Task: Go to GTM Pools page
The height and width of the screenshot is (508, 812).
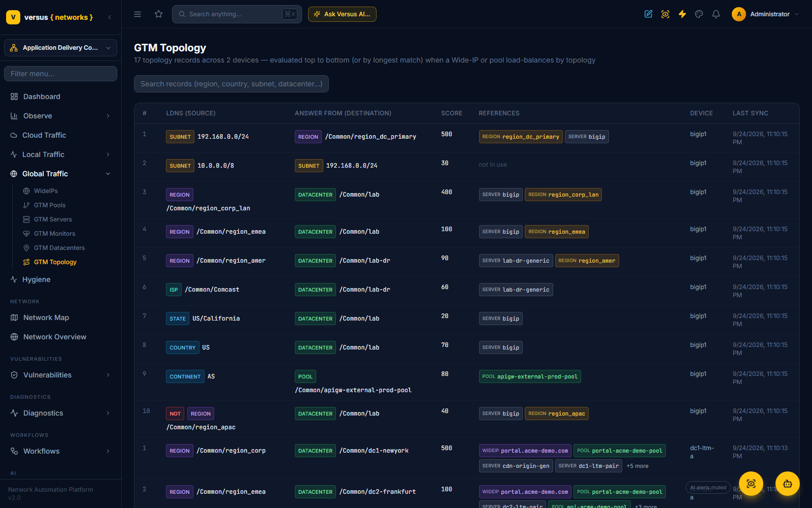Action: click(x=50, y=205)
